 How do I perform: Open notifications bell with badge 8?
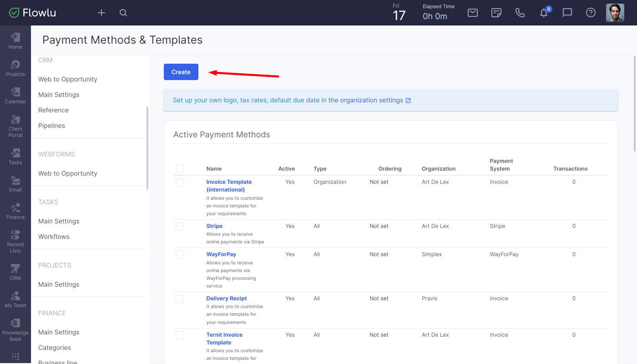point(544,12)
